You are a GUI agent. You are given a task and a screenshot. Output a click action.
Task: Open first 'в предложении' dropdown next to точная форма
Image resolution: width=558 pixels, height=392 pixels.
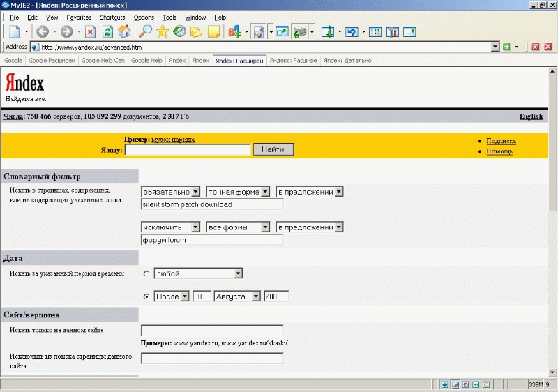coord(310,192)
